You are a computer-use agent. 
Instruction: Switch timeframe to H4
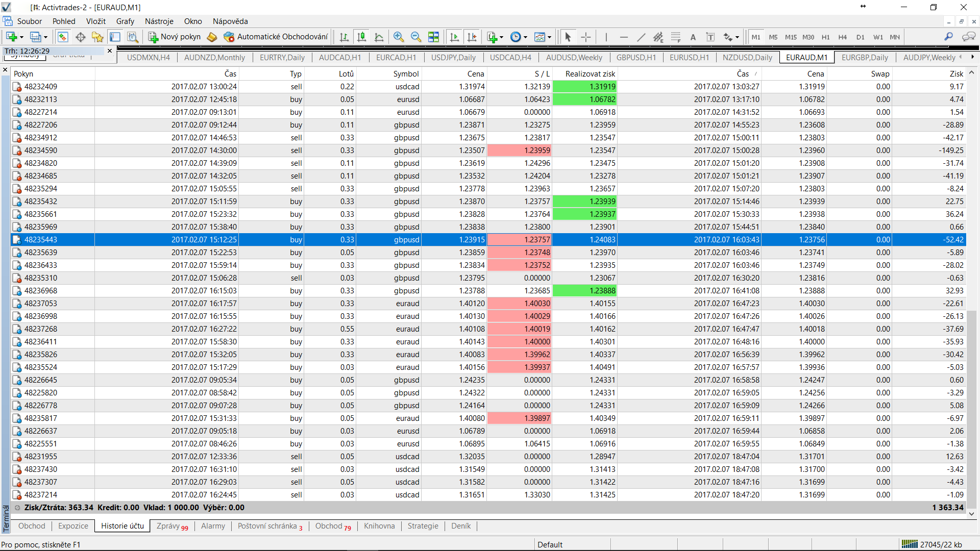pos(842,37)
